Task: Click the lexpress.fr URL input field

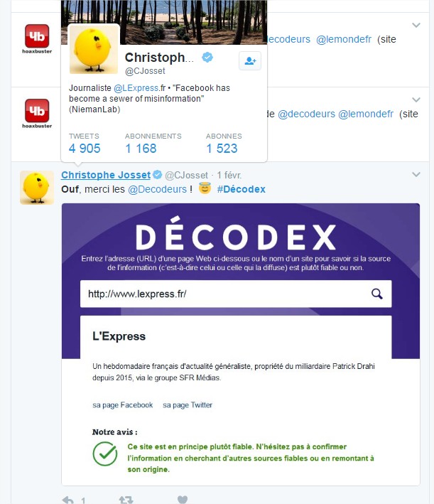Action: (x=236, y=294)
